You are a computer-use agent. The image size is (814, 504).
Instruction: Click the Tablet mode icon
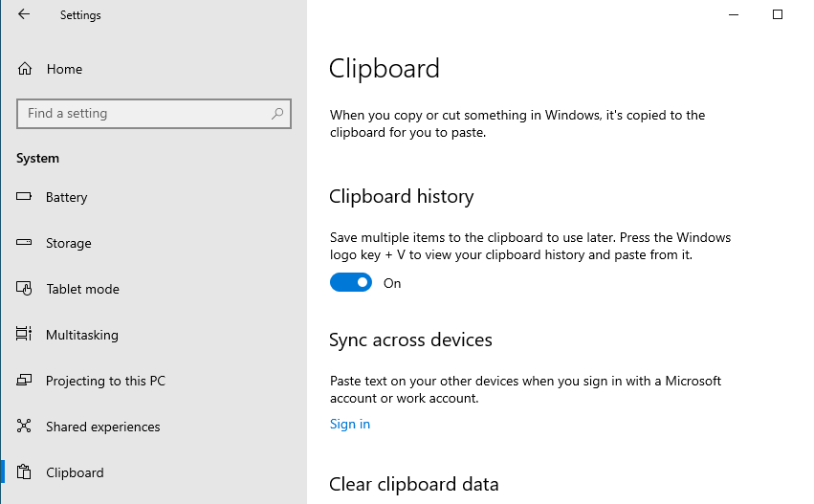pos(24,288)
